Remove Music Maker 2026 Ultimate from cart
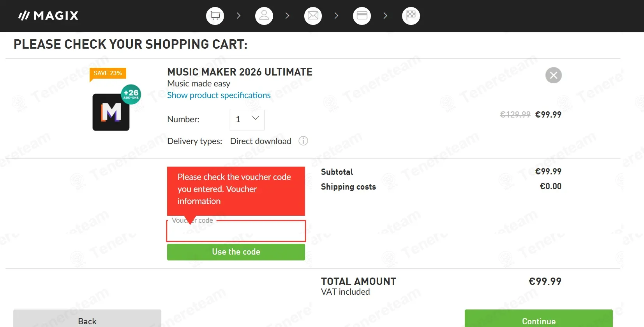Screen dimensions: 644x327 [x=554, y=75]
